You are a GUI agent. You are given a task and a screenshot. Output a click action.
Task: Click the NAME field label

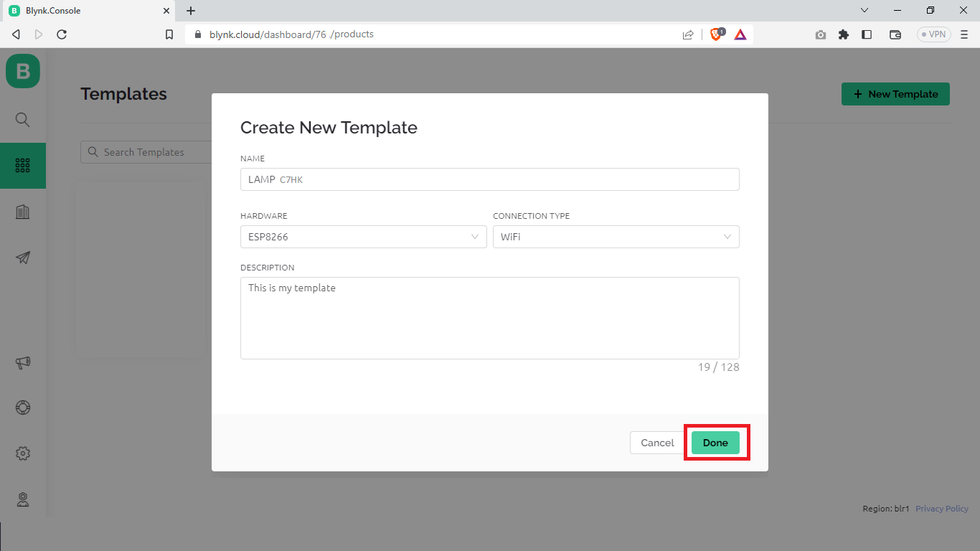tap(253, 159)
